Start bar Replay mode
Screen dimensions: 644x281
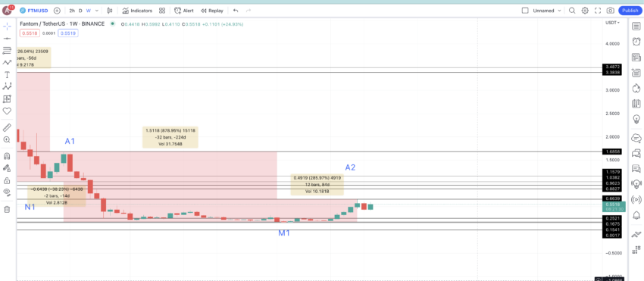[212, 11]
